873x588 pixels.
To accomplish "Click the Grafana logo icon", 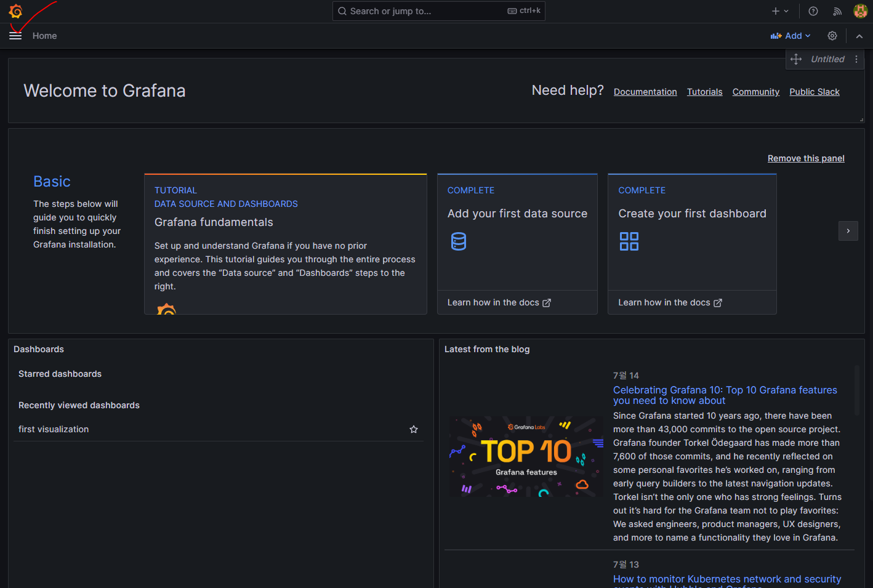I will 15,11.
